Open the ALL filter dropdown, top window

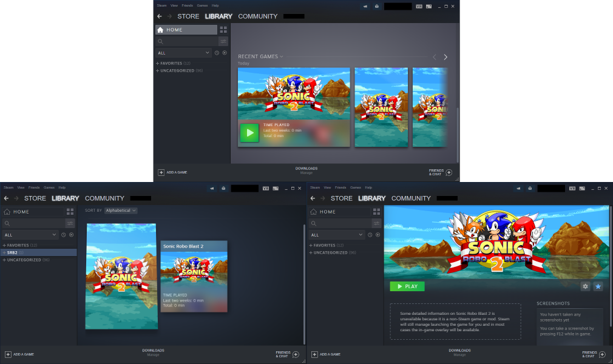(x=183, y=53)
